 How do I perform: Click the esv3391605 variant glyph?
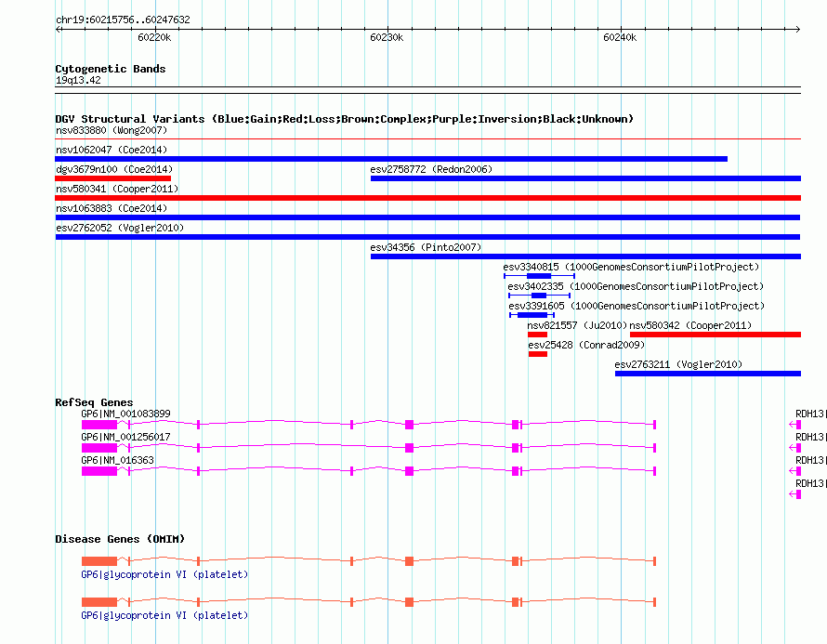pyautogui.click(x=532, y=315)
